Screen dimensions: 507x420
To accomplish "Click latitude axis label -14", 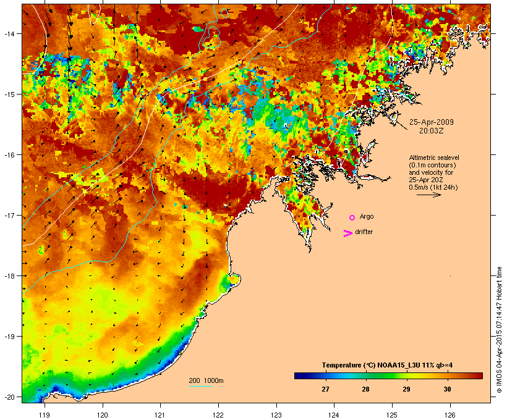I will coord(9,34).
